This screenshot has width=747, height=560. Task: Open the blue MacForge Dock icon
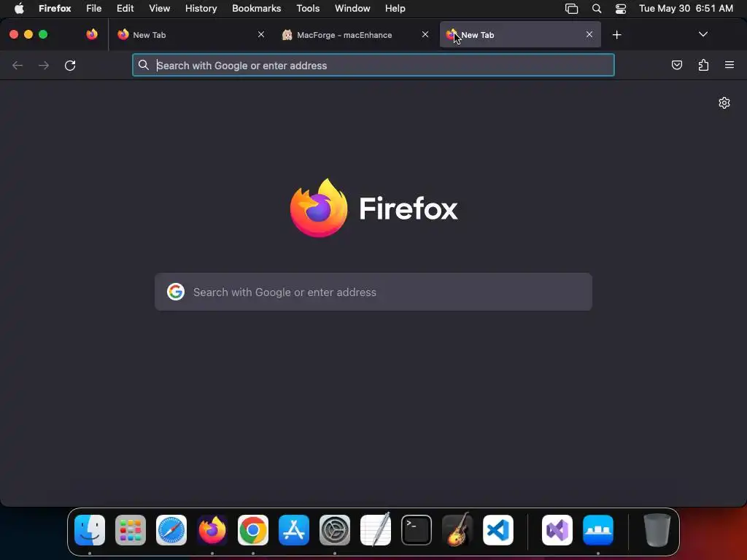(598, 530)
